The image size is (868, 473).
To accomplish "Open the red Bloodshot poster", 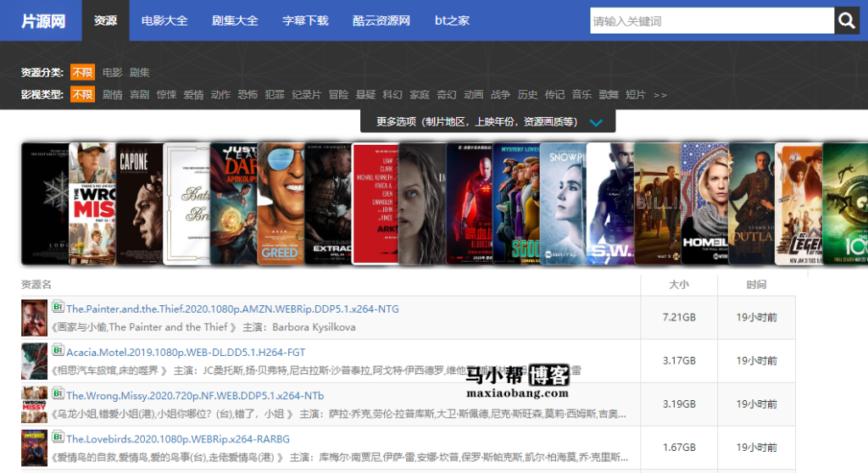I will [470, 203].
